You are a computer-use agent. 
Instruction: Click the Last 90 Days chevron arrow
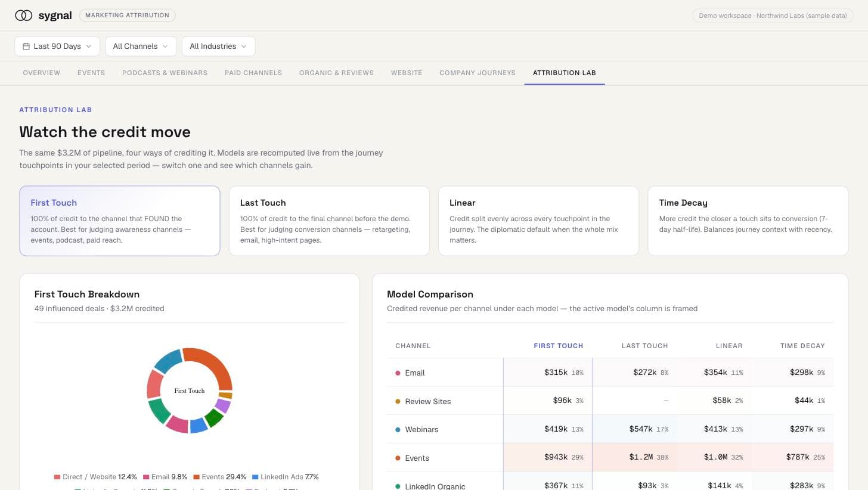pos(89,46)
